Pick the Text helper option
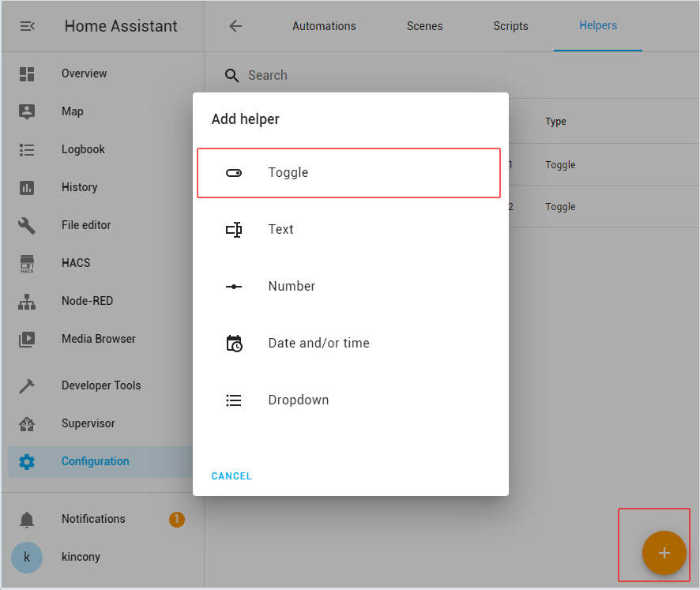This screenshot has height=590, width=700. pos(348,229)
